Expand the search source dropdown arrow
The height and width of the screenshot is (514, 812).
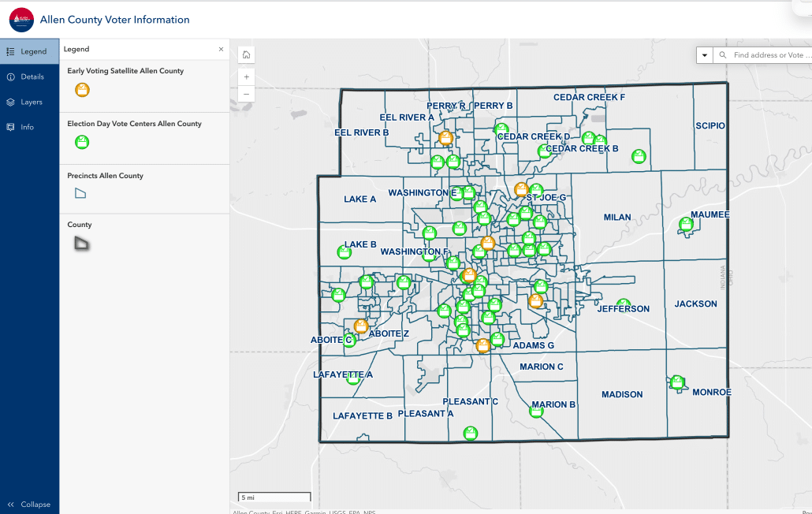(705, 55)
